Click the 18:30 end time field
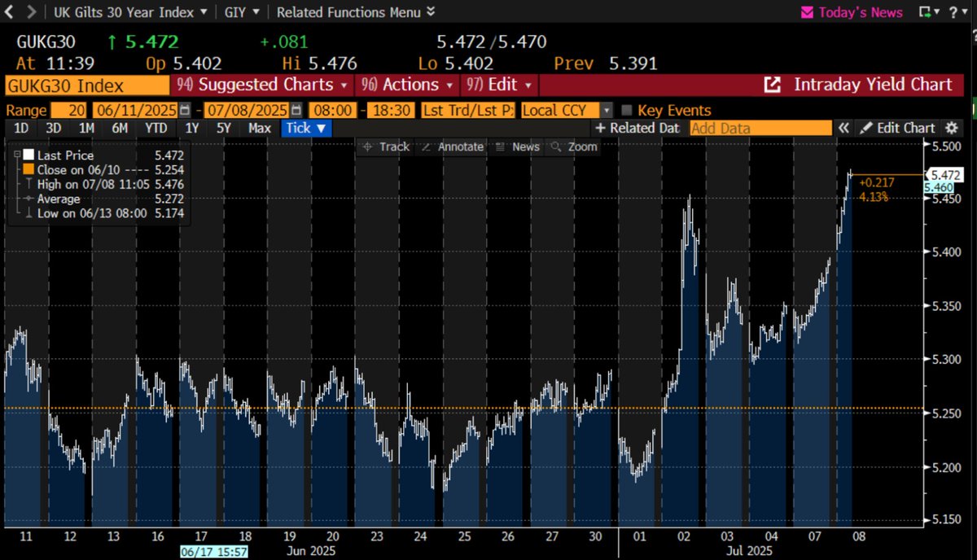 coord(391,111)
